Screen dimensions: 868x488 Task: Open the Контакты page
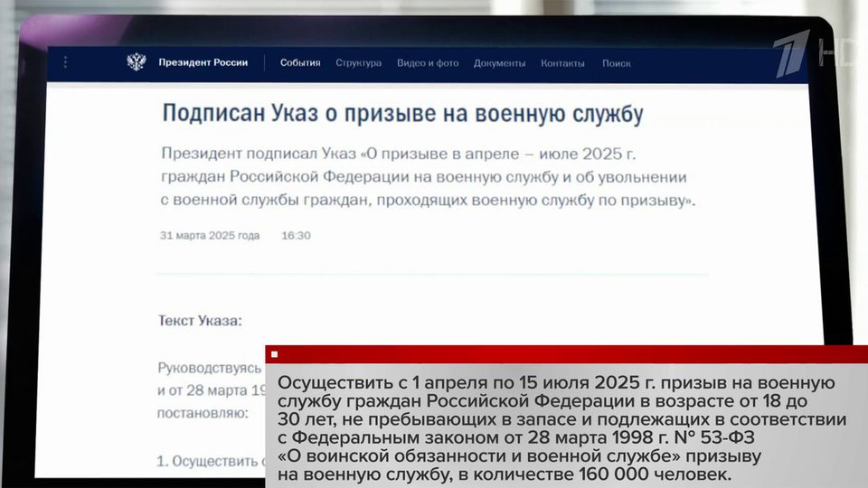(x=562, y=63)
